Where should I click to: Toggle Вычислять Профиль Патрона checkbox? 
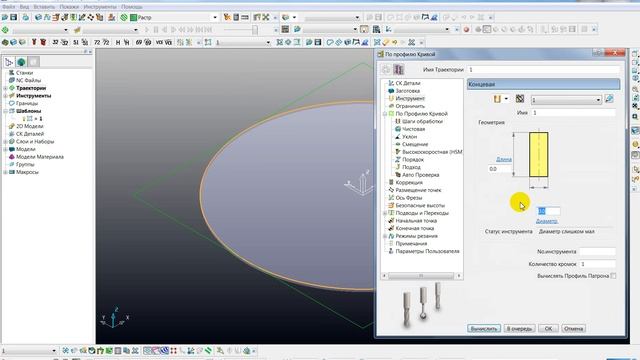coord(613,276)
